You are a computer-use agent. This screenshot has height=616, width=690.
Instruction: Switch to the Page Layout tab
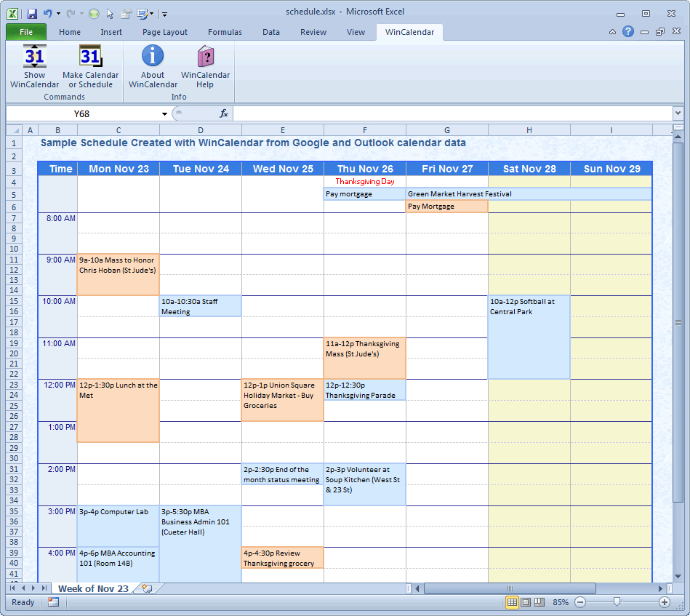pos(164,32)
